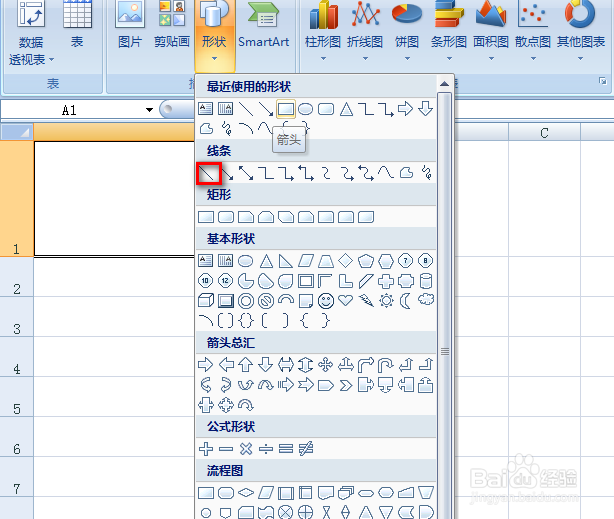The height and width of the screenshot is (519, 614).
Task: Select row 5 header
Action: [17, 396]
